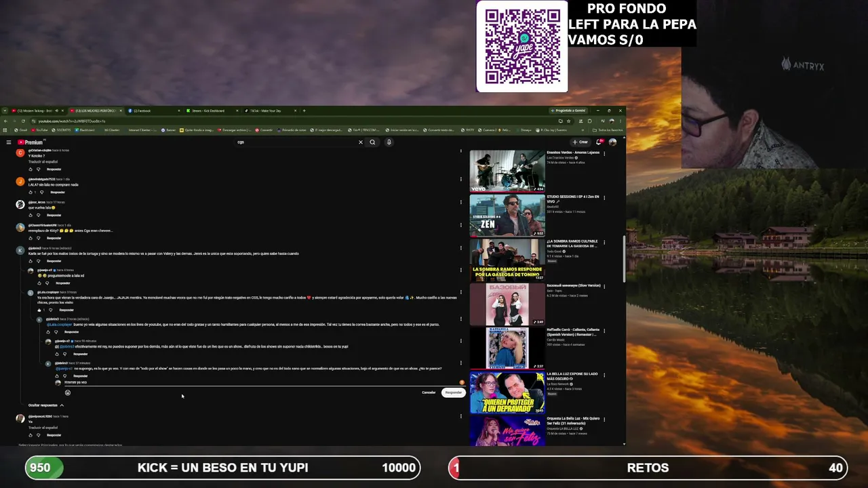Viewport: 868px width, 488px height.
Task: Dislike the comment 'Y Kotoko ?'
Action: pyautogui.click(x=39, y=169)
